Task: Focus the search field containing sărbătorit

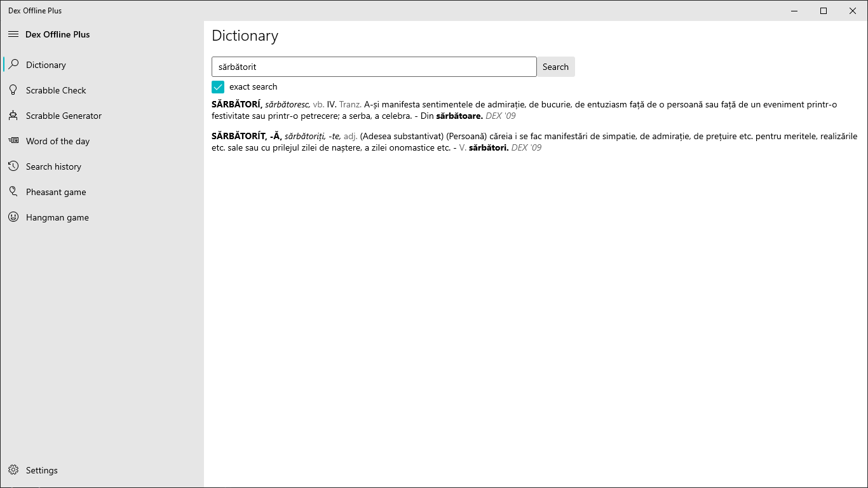Action: [x=374, y=67]
